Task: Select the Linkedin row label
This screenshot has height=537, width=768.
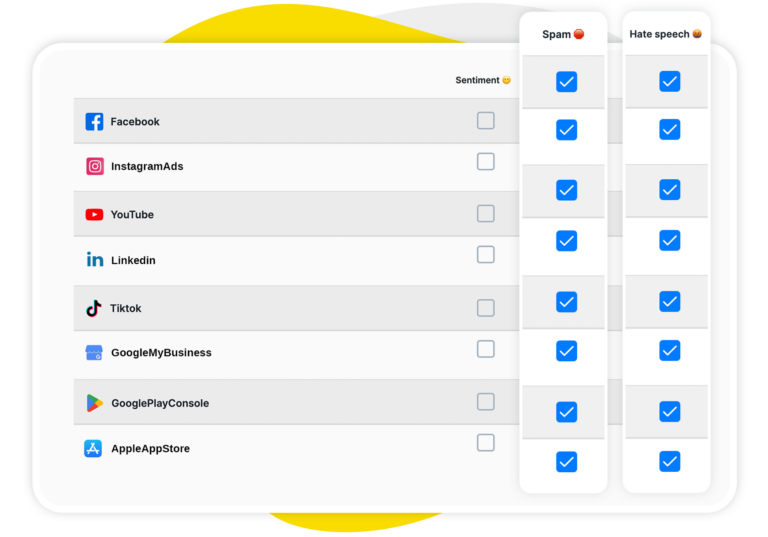Action: point(133,260)
